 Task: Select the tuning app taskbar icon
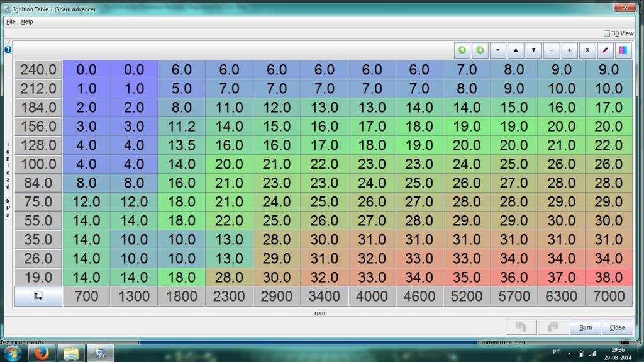click(x=100, y=353)
